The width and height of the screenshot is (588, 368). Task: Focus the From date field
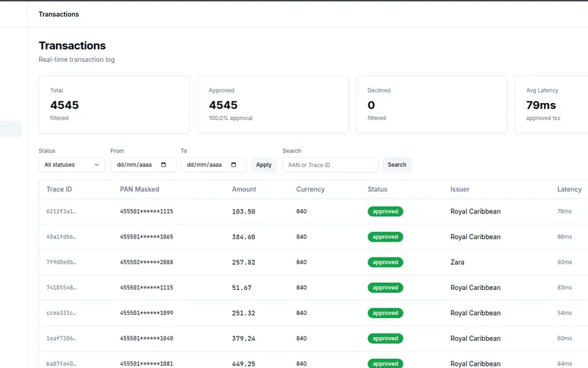pyautogui.click(x=143, y=165)
